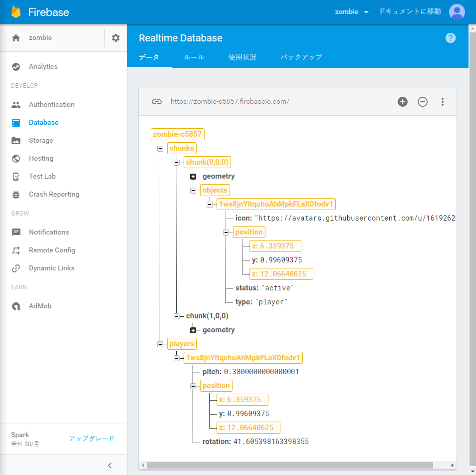Collapse the position node under objects
Viewport: 476px width, 475px height.
[226, 232]
